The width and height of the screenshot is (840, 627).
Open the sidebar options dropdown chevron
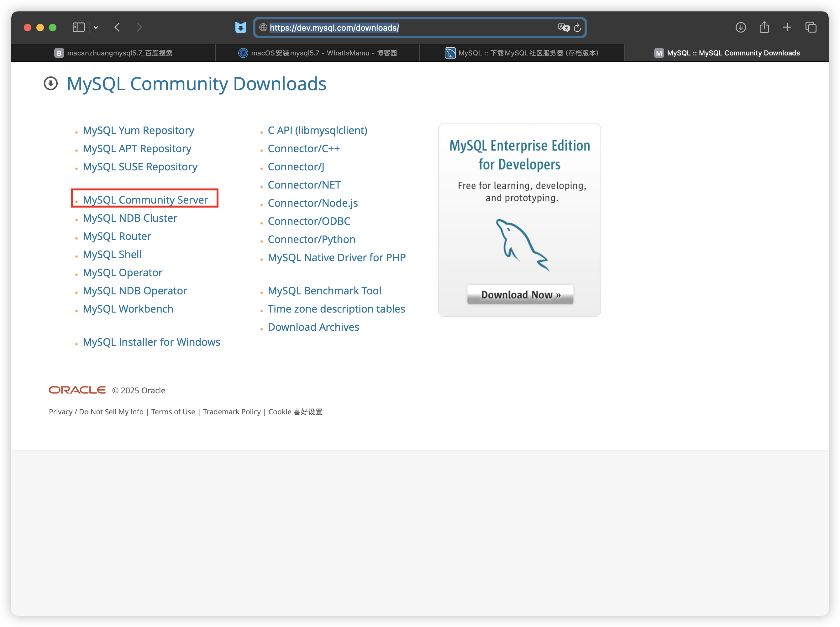(96, 27)
